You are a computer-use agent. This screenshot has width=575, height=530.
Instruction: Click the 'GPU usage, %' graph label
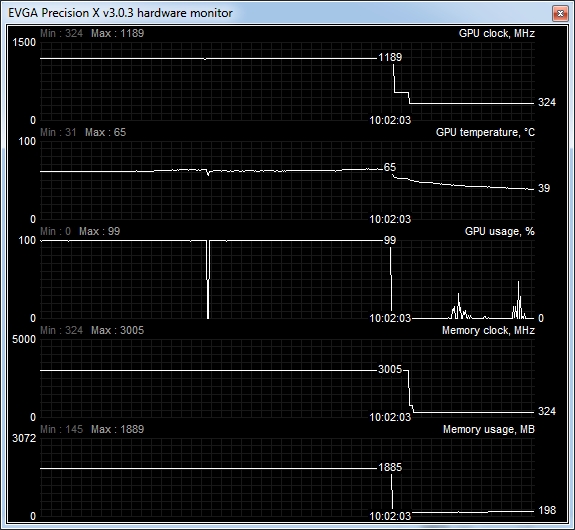(499, 231)
